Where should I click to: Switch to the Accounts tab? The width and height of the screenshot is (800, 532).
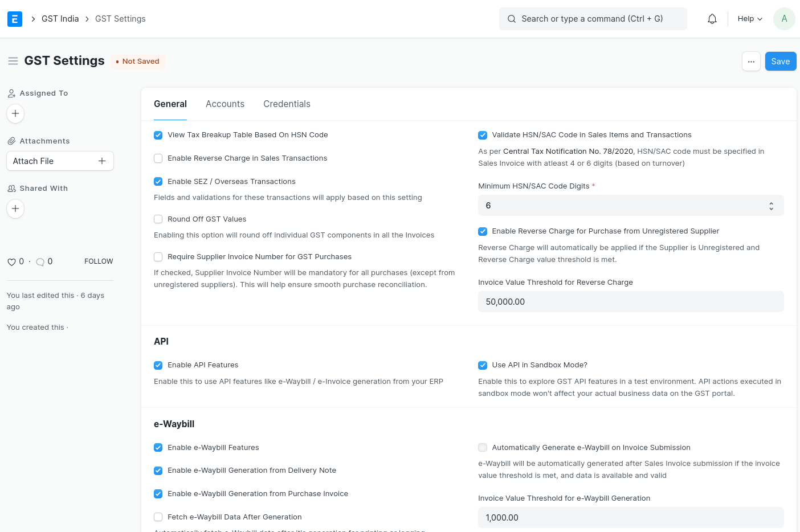(x=225, y=104)
